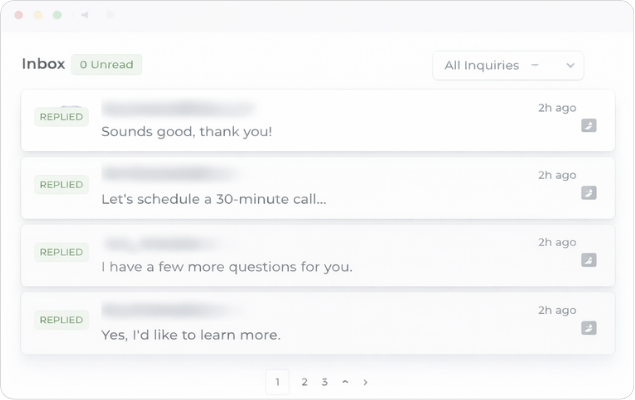The image size is (635, 400).
Task: Click reply icon on "Yes, I'd like to learn more"
Action: (x=589, y=327)
